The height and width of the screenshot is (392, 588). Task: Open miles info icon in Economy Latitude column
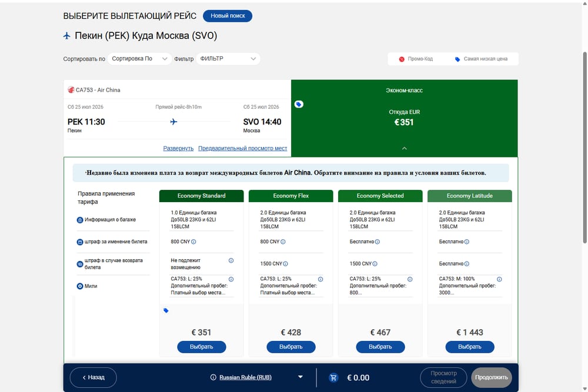point(499,279)
